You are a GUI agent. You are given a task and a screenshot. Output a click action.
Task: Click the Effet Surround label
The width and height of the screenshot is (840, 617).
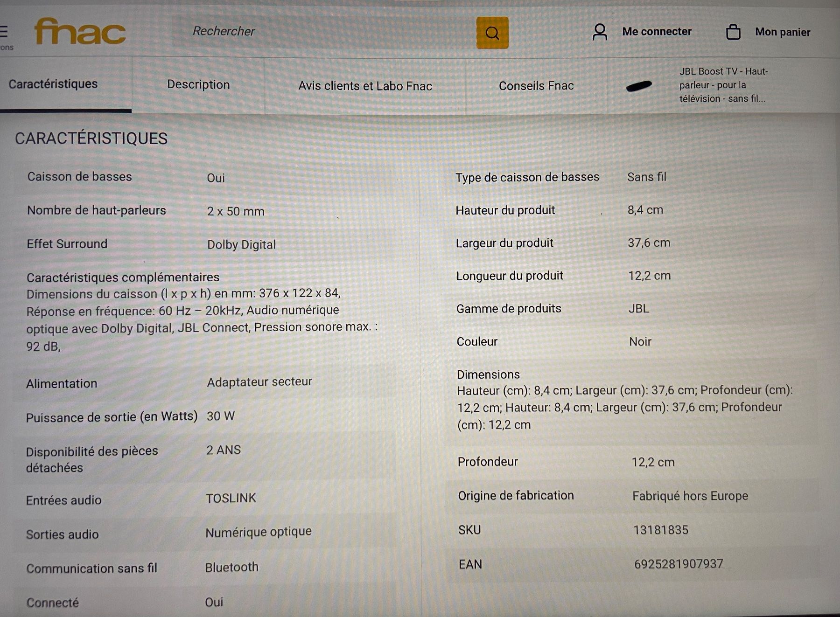point(67,244)
